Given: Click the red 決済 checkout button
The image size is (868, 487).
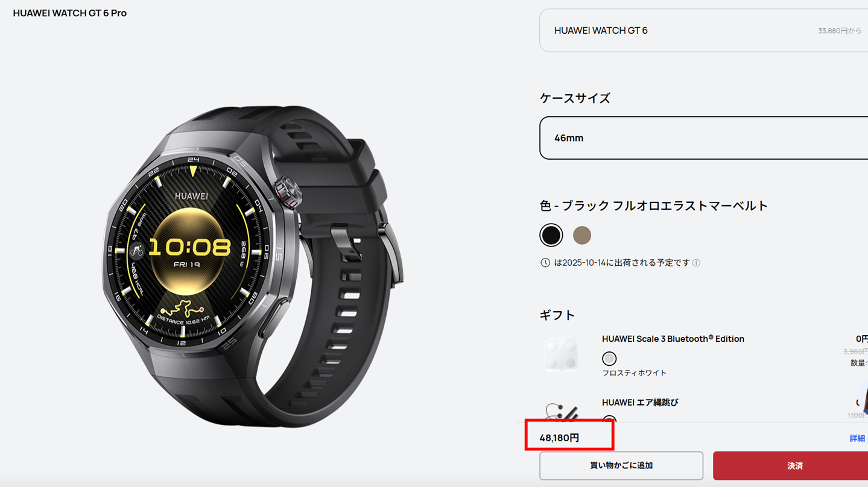Looking at the screenshot, I should pos(790,466).
